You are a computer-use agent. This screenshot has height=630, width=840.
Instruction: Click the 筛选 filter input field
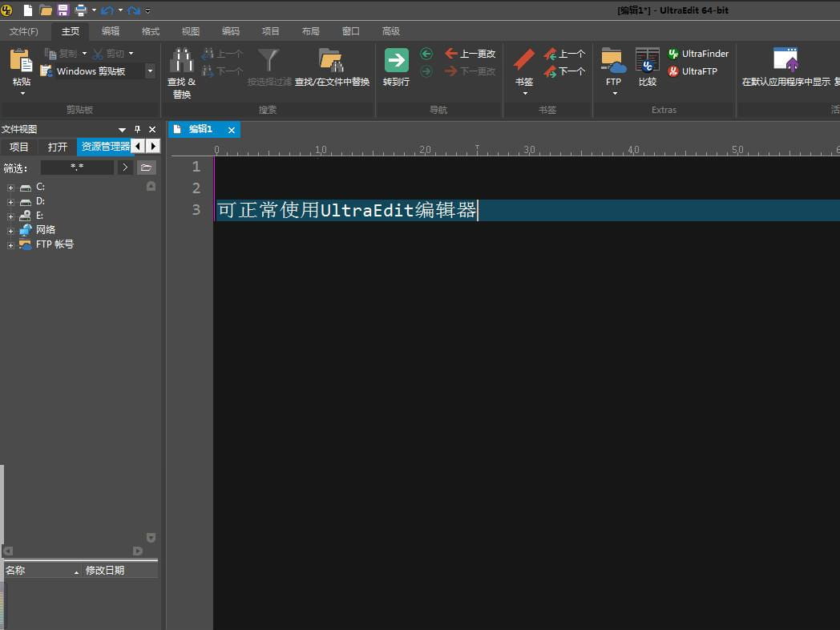[76, 168]
